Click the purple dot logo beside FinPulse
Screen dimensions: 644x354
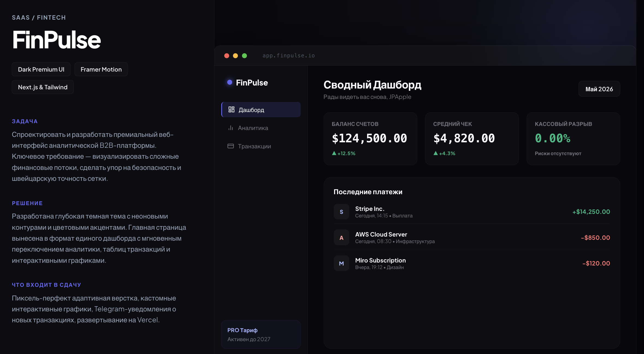(230, 82)
